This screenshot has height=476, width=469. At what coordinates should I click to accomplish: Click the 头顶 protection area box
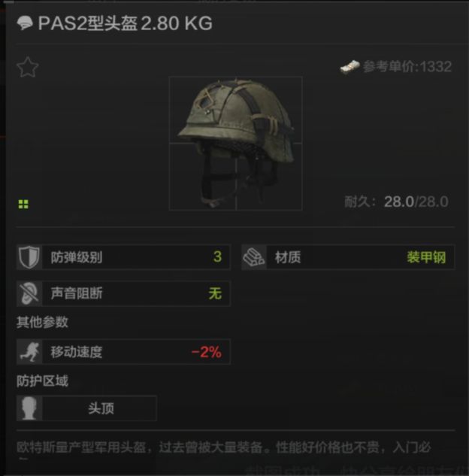[x=86, y=408]
